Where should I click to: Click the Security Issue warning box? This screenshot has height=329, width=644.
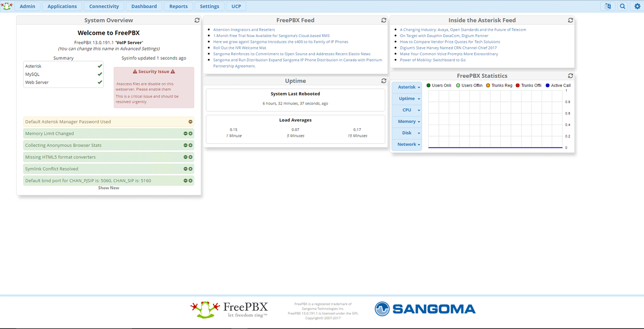tap(154, 87)
